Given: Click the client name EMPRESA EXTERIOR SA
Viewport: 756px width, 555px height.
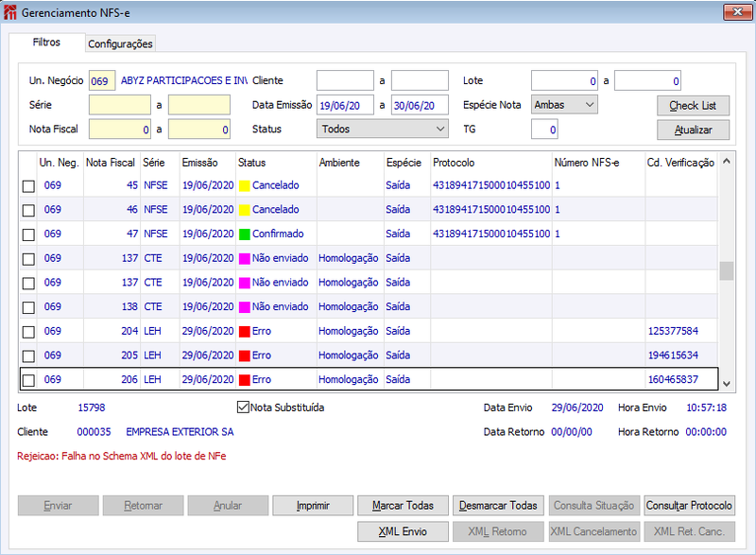Looking at the screenshot, I should click(180, 431).
